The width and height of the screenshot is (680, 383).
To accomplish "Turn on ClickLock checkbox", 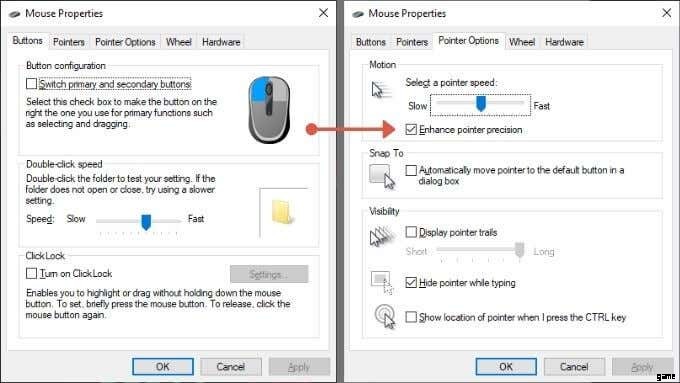I will click(31, 273).
